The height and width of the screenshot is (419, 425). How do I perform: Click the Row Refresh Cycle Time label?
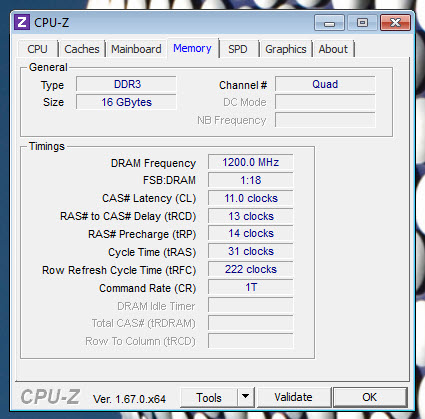point(119,270)
